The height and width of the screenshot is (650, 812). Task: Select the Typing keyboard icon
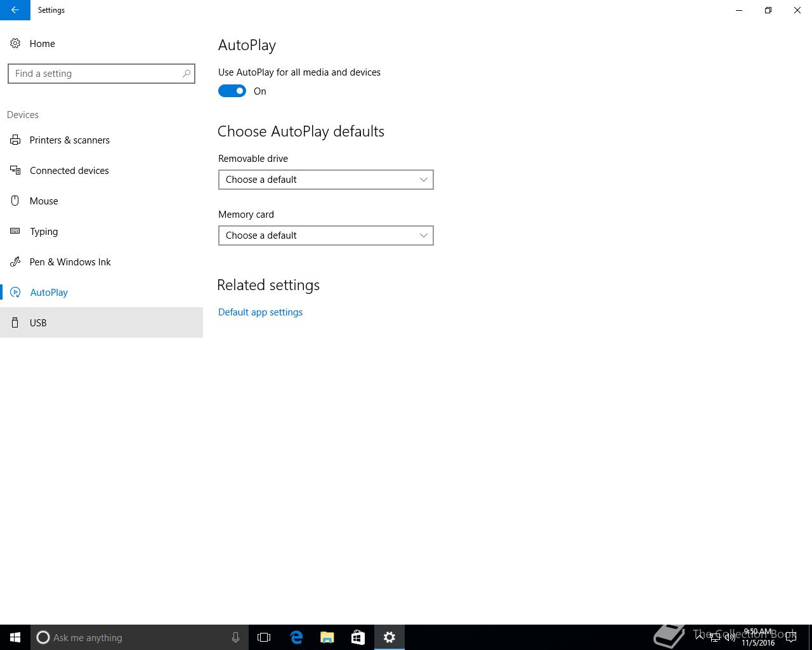[x=15, y=231]
